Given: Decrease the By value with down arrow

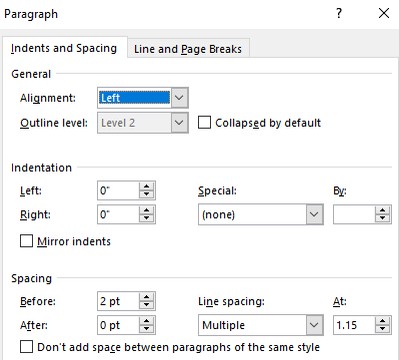Looking at the screenshot, I should [x=383, y=219].
